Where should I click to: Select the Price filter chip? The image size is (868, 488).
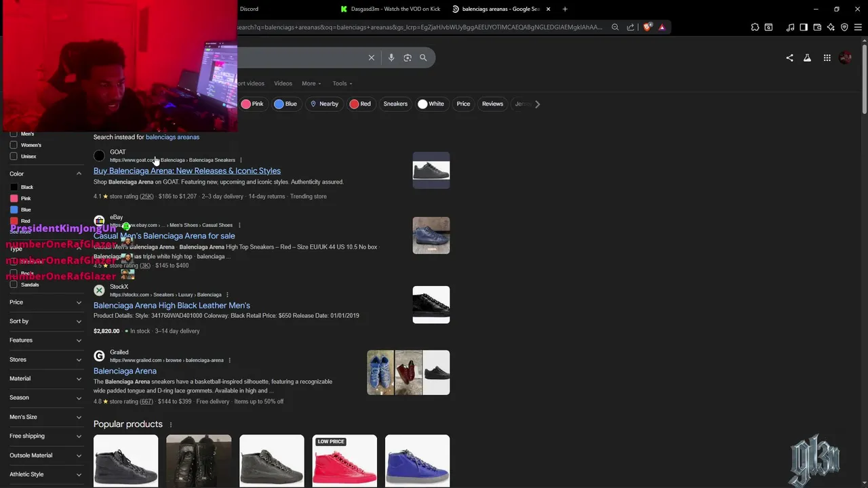463,104
